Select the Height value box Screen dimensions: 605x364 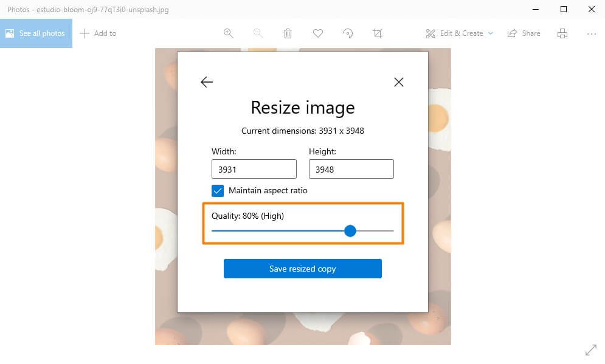click(351, 169)
